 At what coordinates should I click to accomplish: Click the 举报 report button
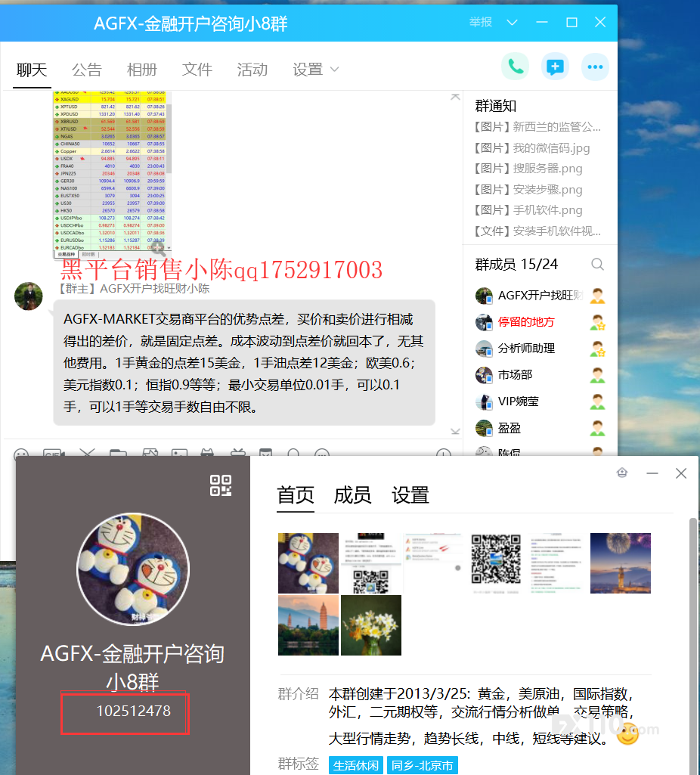pos(480,22)
